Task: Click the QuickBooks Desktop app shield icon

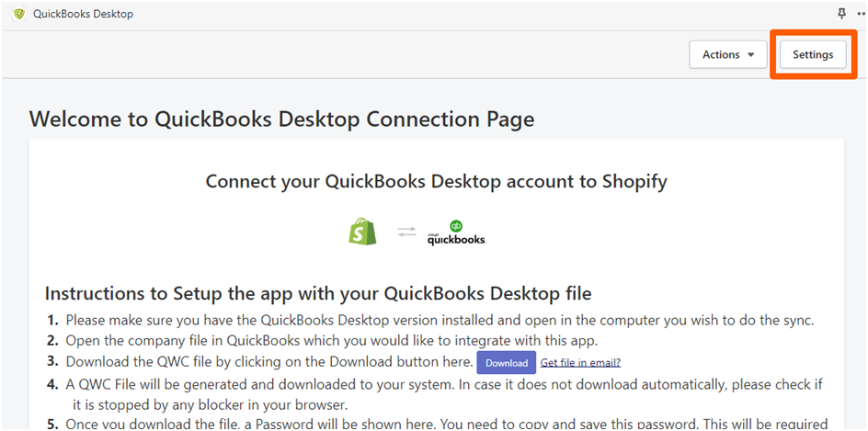Action: (19, 14)
